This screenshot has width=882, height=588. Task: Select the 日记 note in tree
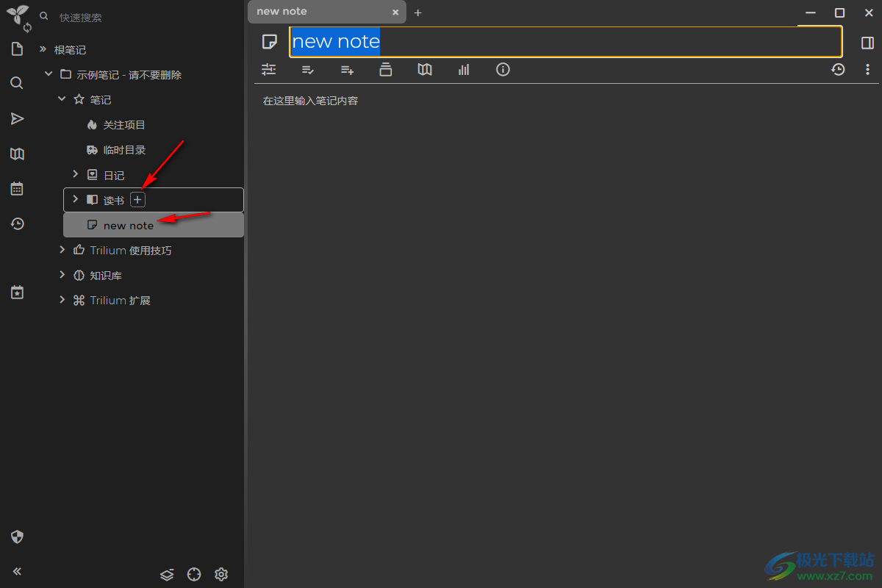114,176
